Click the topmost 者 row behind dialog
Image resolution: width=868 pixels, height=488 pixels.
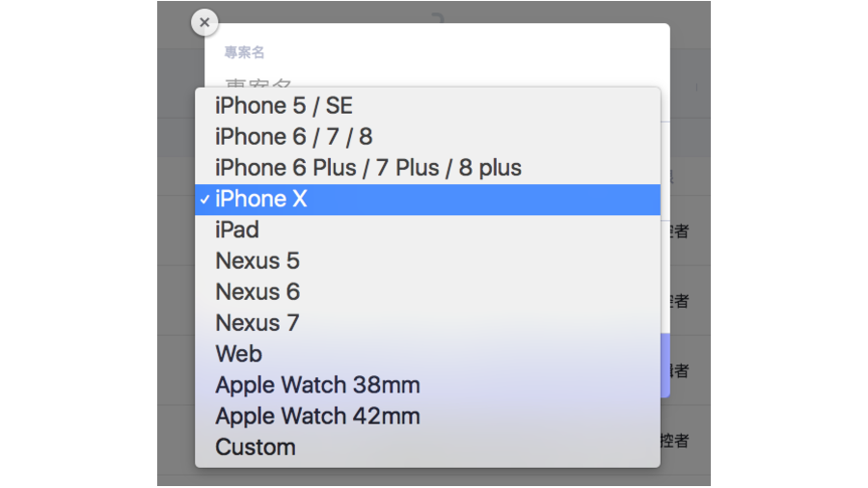tap(680, 231)
